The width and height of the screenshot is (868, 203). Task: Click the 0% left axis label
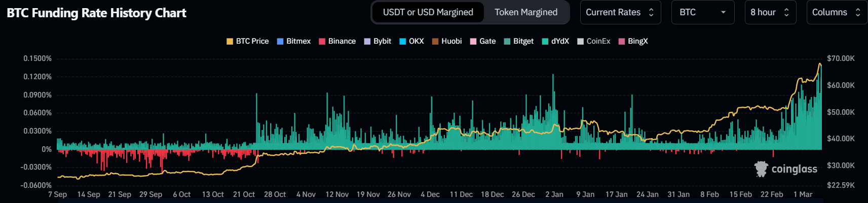click(x=47, y=149)
